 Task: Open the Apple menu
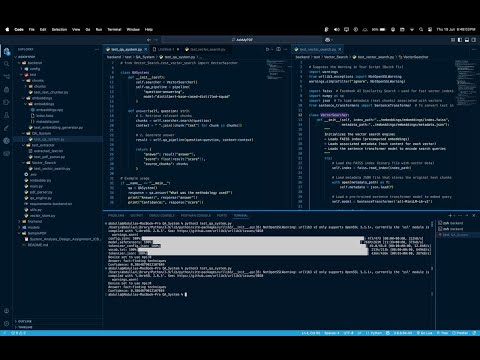(x=7, y=29)
